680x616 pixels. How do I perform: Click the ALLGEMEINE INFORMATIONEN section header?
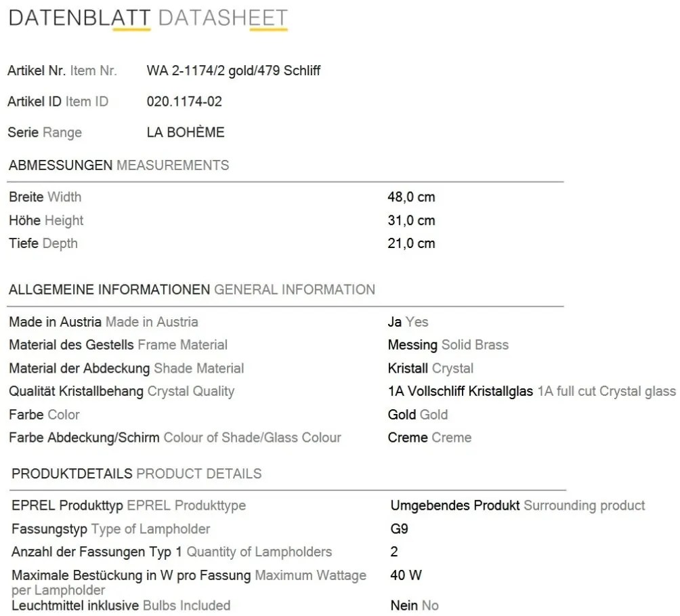click(x=192, y=290)
